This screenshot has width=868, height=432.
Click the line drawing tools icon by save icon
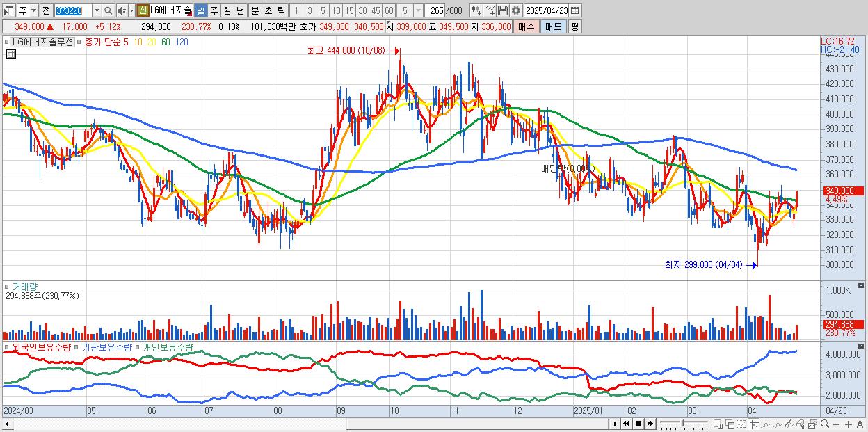pyautogui.click(x=490, y=10)
